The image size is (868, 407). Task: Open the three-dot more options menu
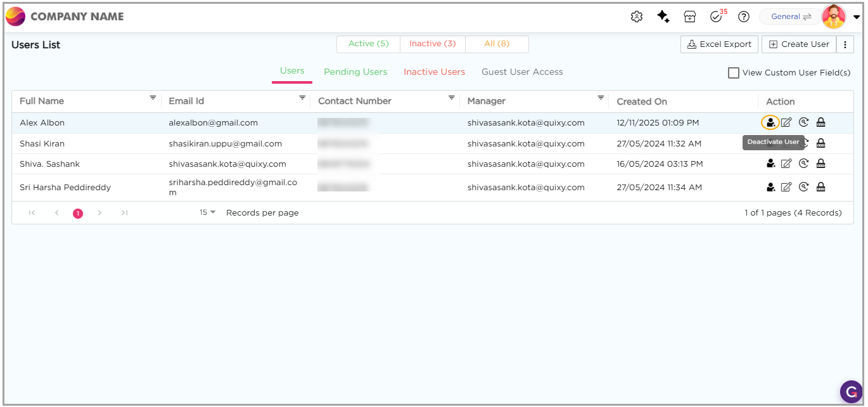click(845, 44)
